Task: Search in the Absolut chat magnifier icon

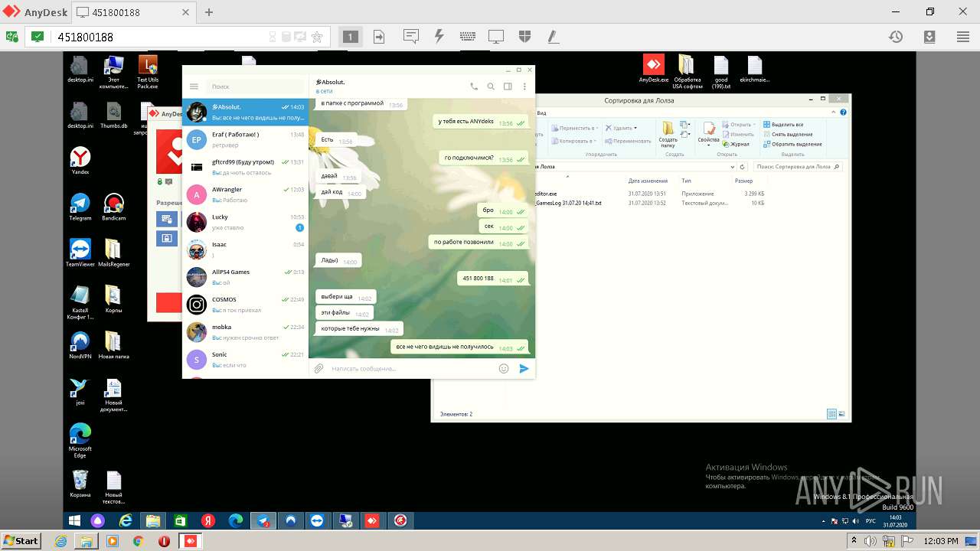Action: point(491,86)
